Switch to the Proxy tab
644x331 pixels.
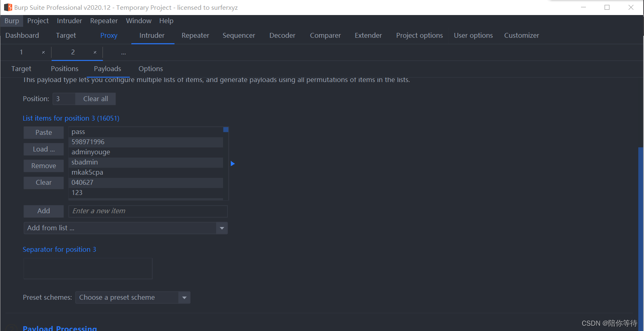click(x=109, y=35)
